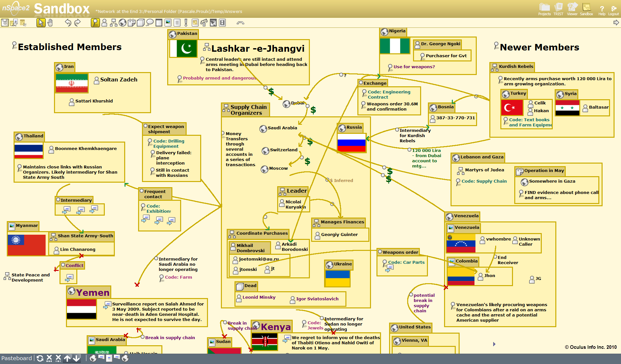This screenshot has width=621, height=364.
Task: Click the map view tool in toolbar
Action: tap(213, 23)
